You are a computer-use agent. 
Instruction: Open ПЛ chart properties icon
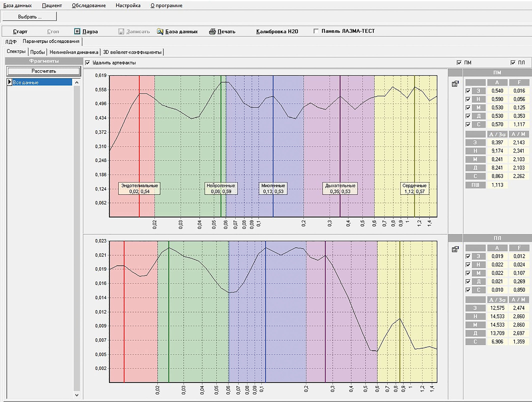tap(455, 249)
